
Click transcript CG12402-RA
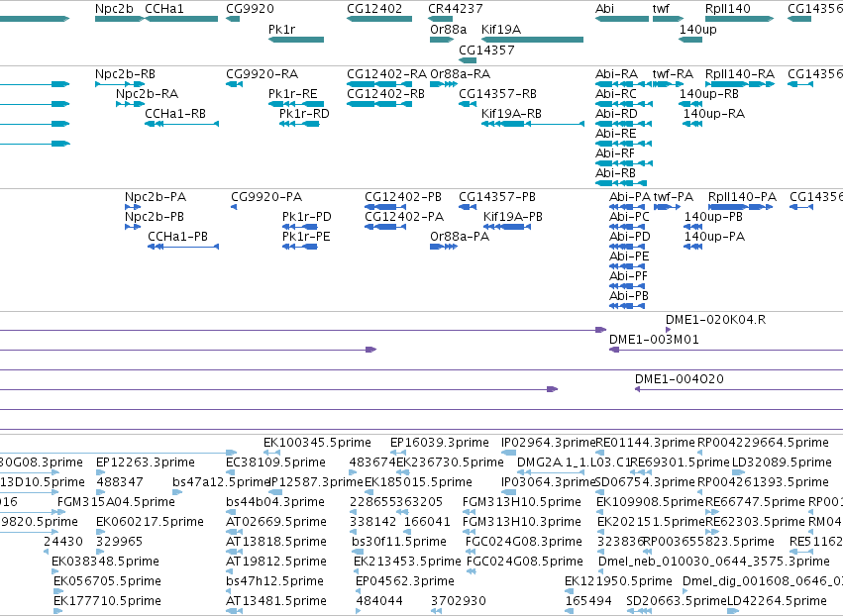pos(379,84)
